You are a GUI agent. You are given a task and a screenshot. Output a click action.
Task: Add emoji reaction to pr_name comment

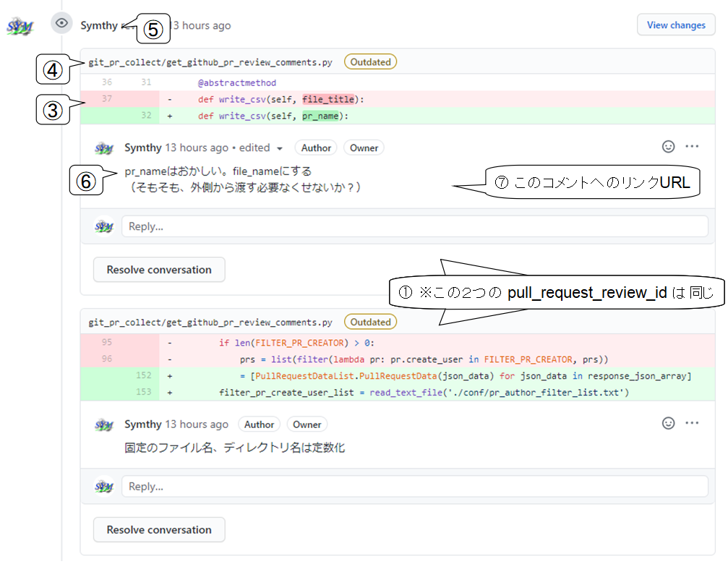click(668, 147)
